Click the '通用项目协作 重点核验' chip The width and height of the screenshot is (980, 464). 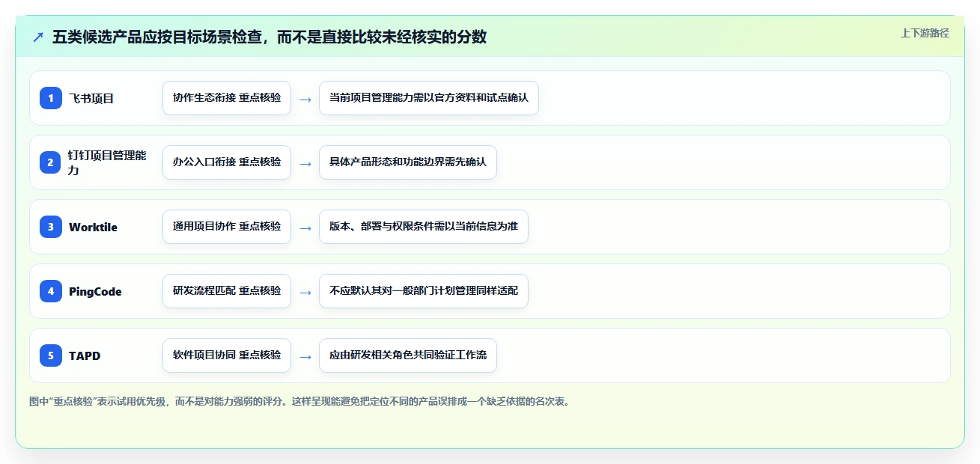coord(227,227)
